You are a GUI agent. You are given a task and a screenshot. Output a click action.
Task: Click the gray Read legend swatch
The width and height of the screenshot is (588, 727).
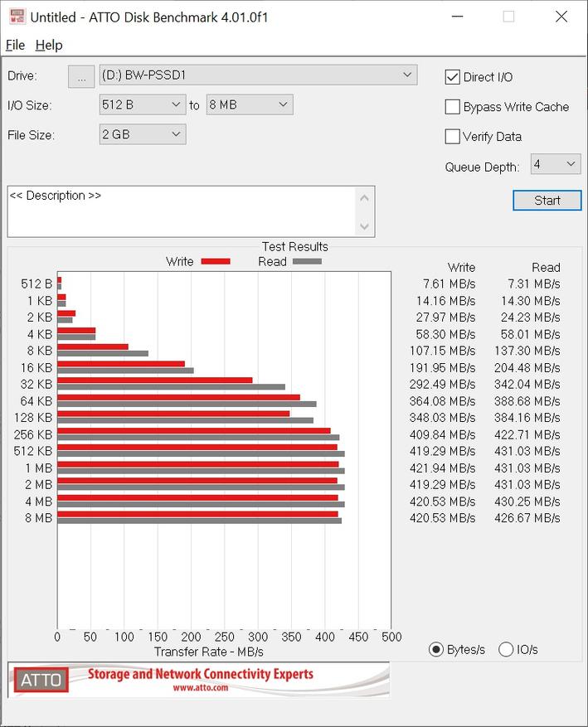[x=306, y=261]
